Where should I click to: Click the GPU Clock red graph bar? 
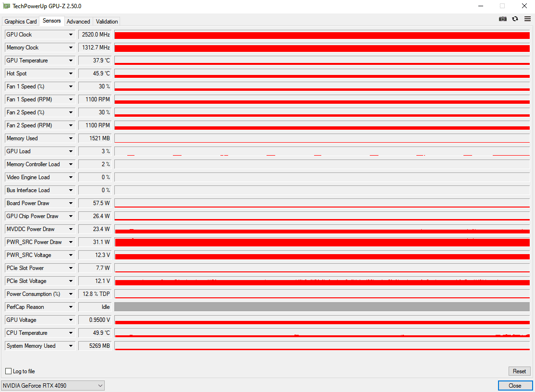click(x=322, y=35)
